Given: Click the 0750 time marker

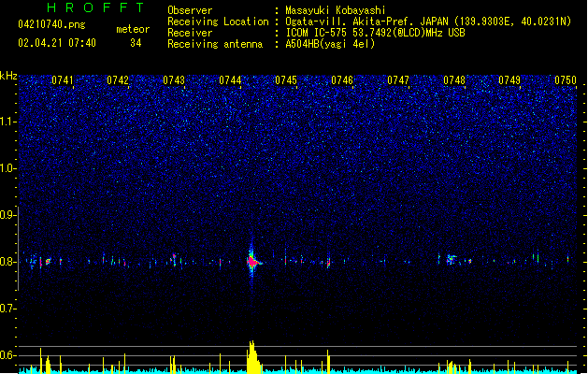Looking at the screenshot, I should pyautogui.click(x=566, y=80).
